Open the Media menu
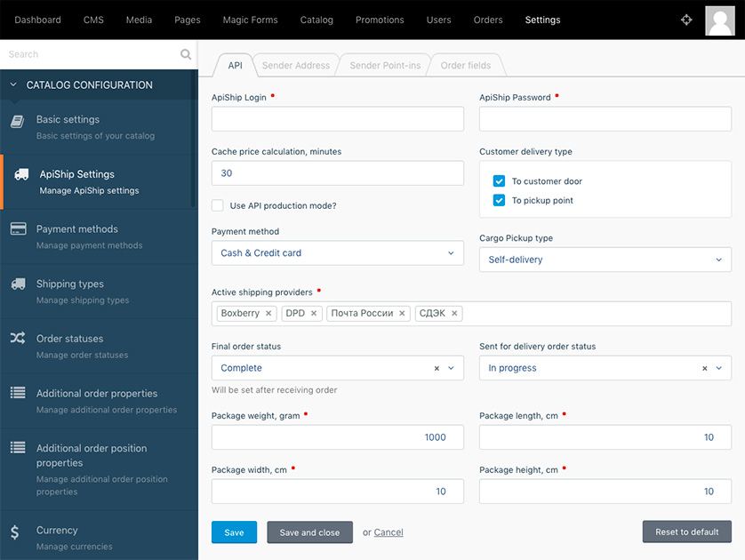This screenshot has height=560, width=745. click(140, 20)
